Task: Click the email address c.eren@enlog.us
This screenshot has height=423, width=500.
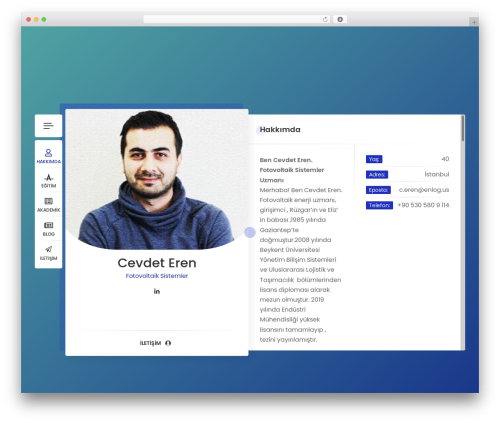Action: pyautogui.click(x=424, y=190)
